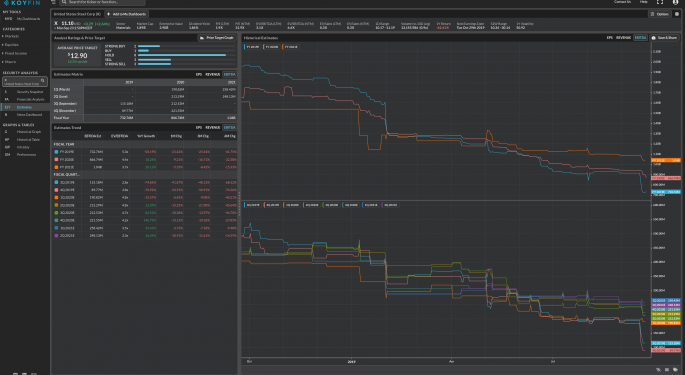Viewport: 685px width, 375px height.
Task: Click the YoY Growth column header
Action: click(146, 136)
